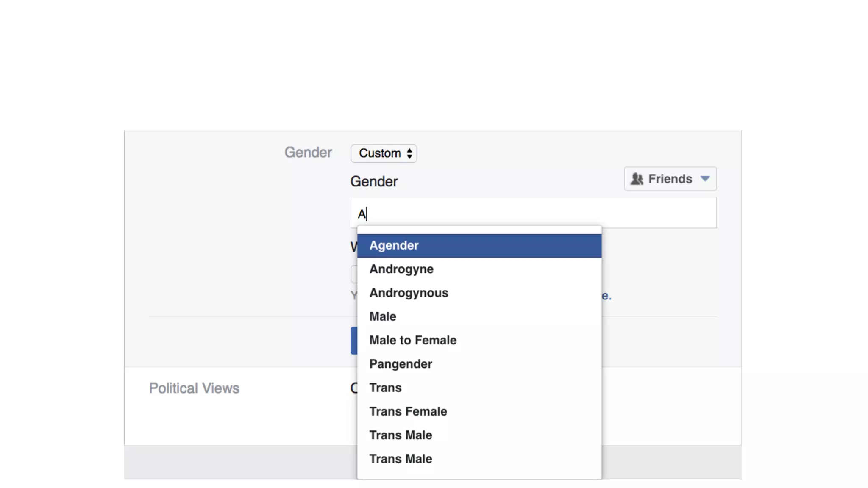Click the gray Gender section label
This screenshot has width=868, height=488.
click(x=308, y=152)
